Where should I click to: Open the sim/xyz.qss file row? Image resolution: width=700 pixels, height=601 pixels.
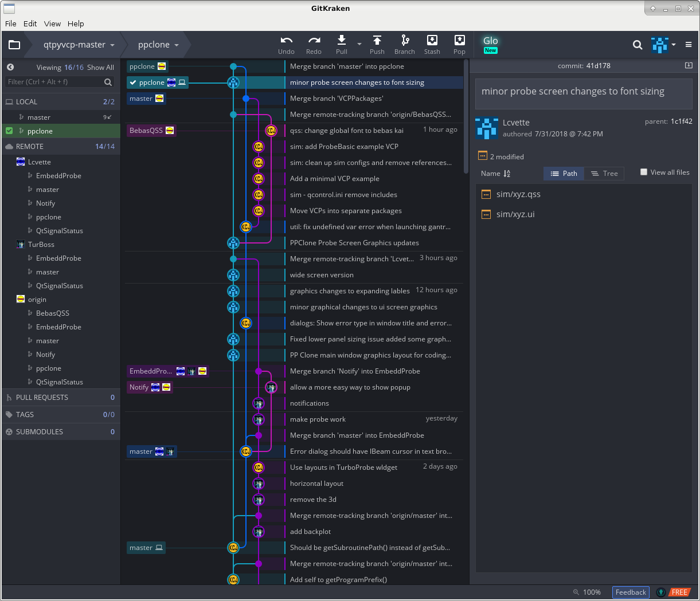[x=584, y=194]
